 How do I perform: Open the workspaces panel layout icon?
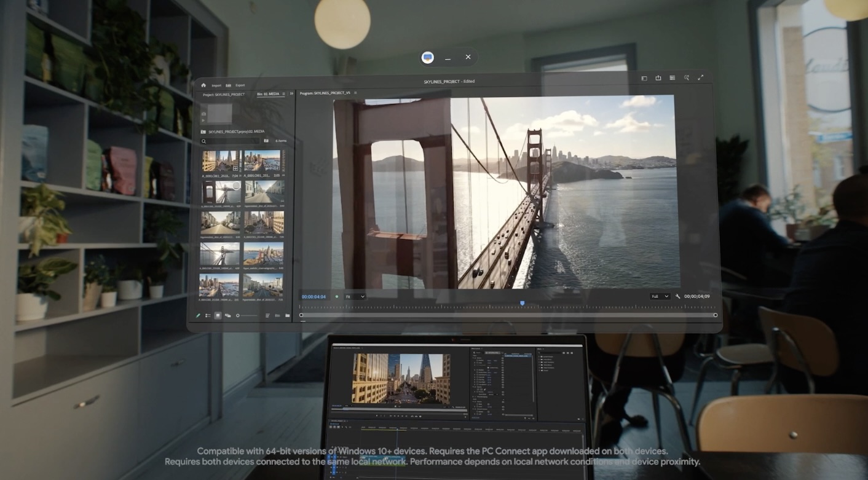(644, 78)
